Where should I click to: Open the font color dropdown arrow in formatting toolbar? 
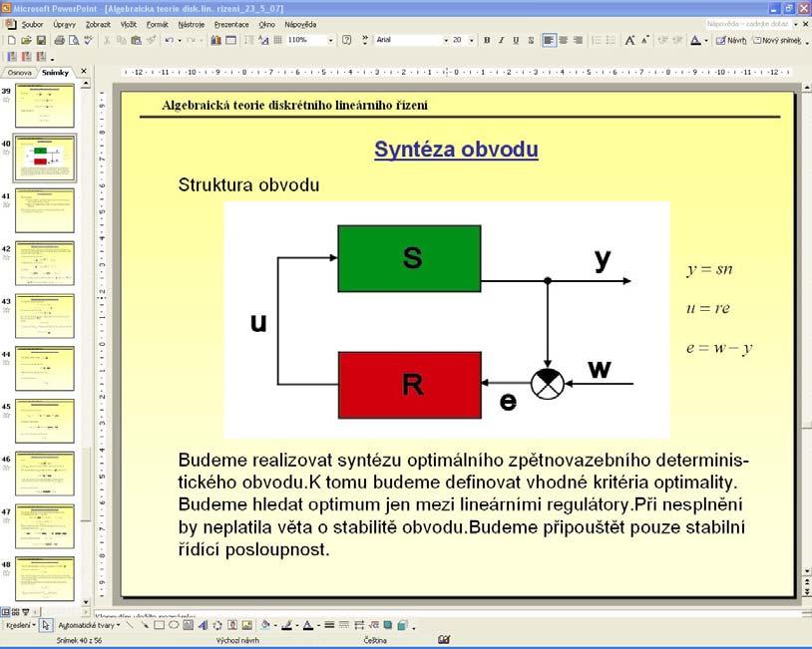click(x=706, y=40)
